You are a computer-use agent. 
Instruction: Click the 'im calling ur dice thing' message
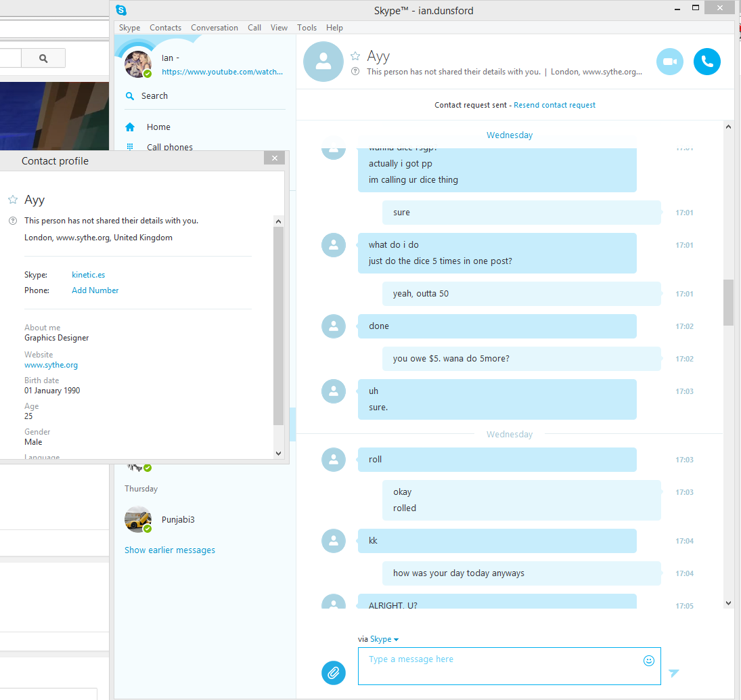point(413,179)
